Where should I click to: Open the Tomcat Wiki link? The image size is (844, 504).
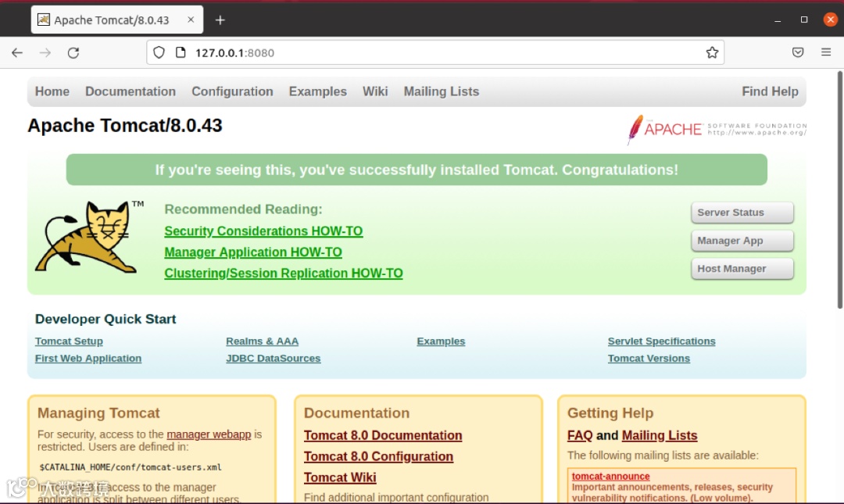340,477
